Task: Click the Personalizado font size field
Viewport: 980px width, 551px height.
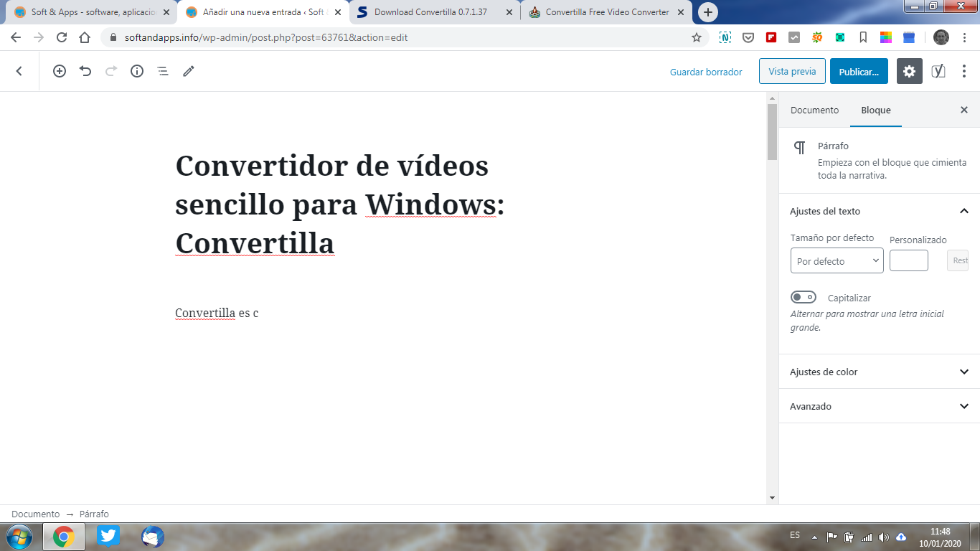Action: pos(909,260)
